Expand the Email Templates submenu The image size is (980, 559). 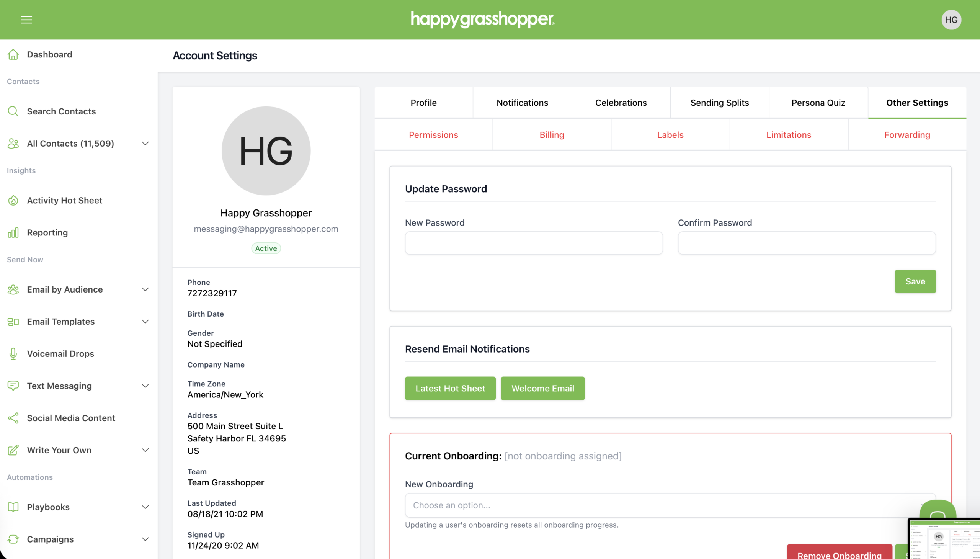coord(145,322)
